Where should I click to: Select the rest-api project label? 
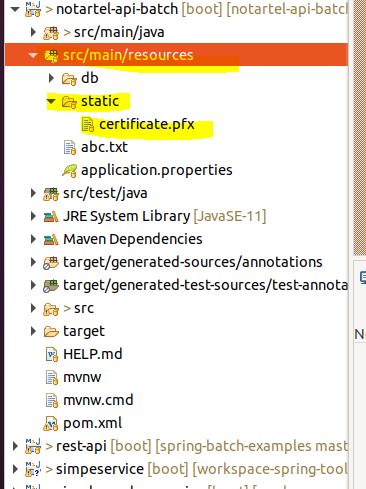pyautogui.click(x=81, y=446)
